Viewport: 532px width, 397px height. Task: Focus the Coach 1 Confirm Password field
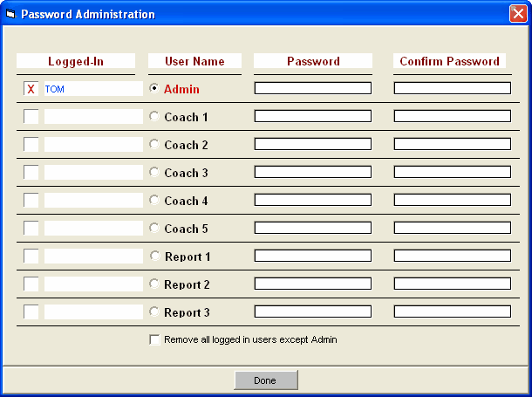point(453,116)
